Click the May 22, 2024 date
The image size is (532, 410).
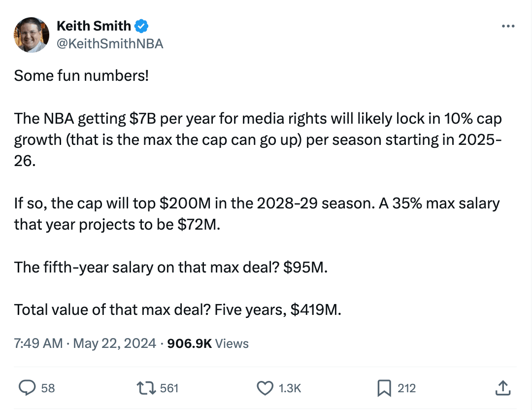pos(114,343)
